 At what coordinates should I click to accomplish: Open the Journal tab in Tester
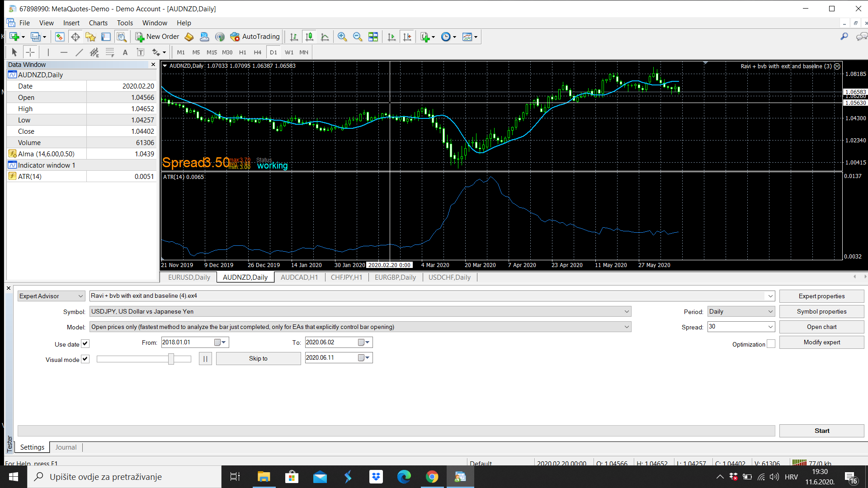coord(66,447)
